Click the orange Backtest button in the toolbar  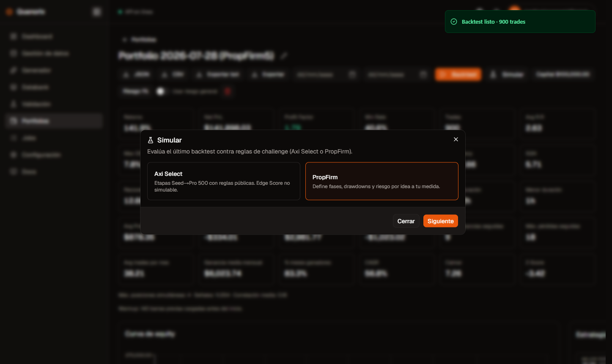tap(458, 74)
